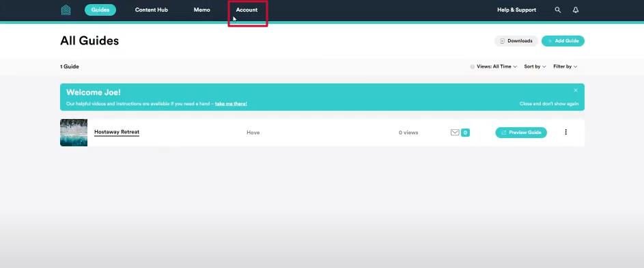Image resolution: width=644 pixels, height=268 pixels.
Task: Click the Add Guide button
Action: pyautogui.click(x=563, y=41)
